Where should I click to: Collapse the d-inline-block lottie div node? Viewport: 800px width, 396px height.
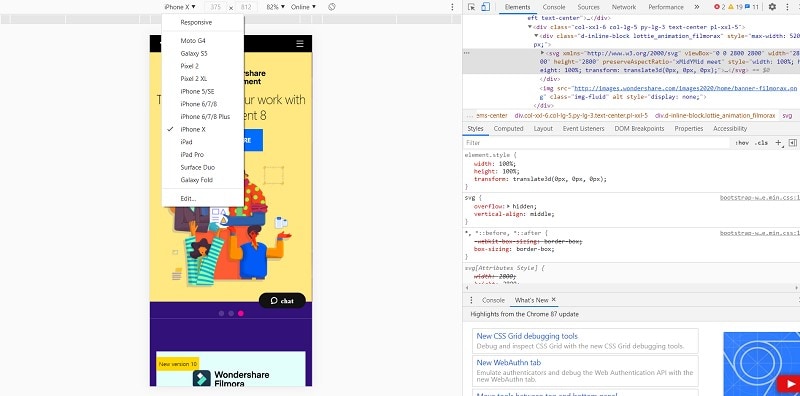click(536, 36)
